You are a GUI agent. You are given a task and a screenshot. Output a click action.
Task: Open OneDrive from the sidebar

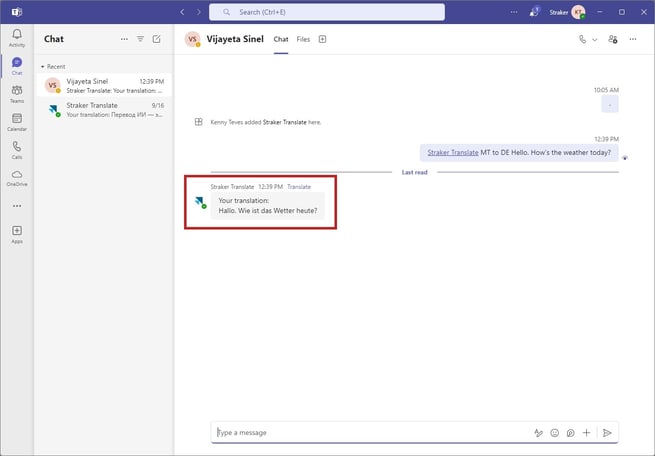point(17,178)
